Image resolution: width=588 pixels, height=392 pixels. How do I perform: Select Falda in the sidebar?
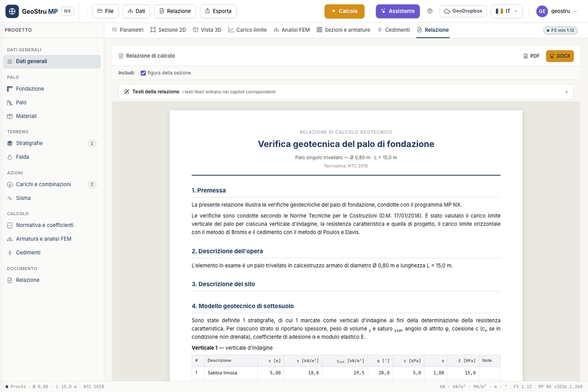pyautogui.click(x=52, y=157)
